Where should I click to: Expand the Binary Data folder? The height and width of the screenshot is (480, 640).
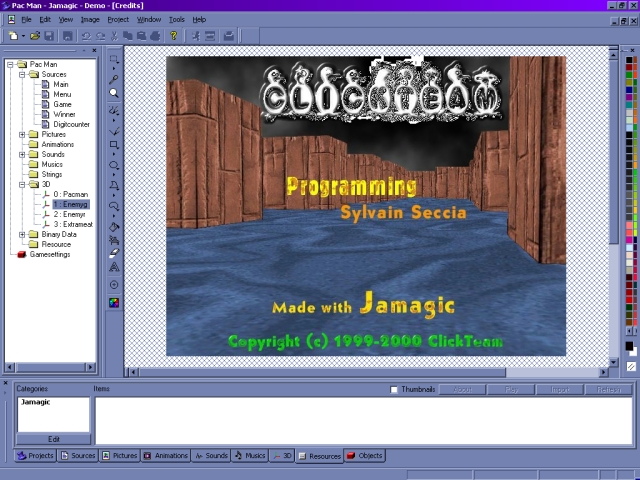pyautogui.click(x=22, y=234)
